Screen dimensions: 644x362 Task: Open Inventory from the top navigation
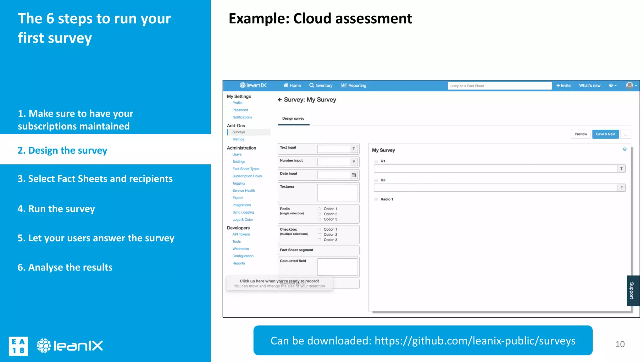pos(321,85)
